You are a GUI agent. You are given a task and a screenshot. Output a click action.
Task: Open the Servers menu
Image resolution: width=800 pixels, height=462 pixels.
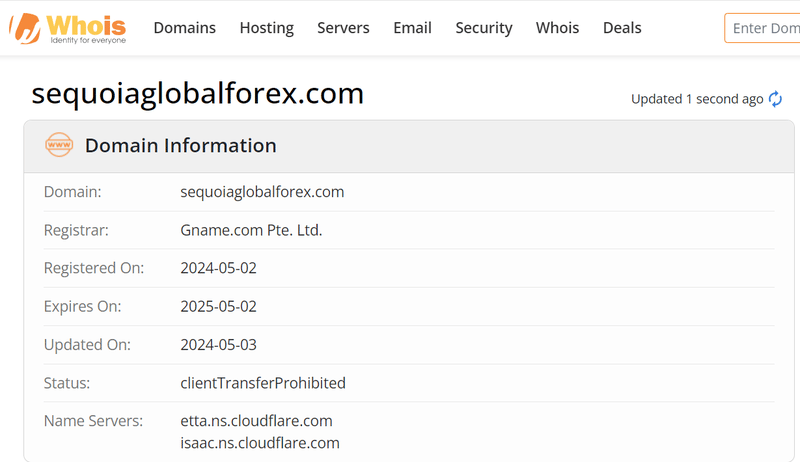(343, 28)
